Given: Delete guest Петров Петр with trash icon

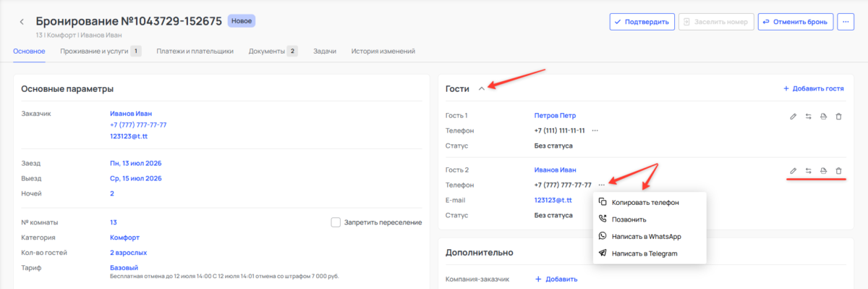Looking at the screenshot, I should (x=838, y=116).
